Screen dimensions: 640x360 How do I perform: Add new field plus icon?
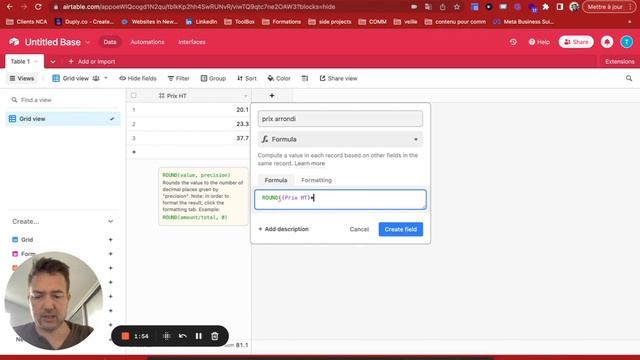(272, 96)
